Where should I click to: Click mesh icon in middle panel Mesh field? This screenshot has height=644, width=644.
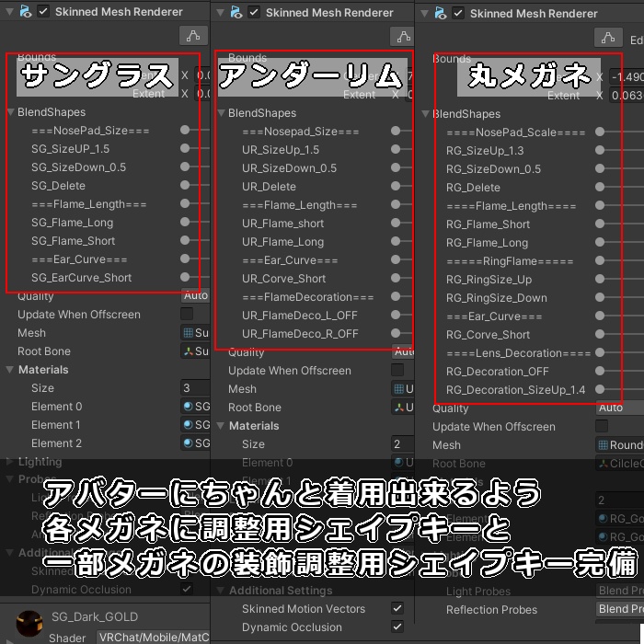click(x=398, y=388)
